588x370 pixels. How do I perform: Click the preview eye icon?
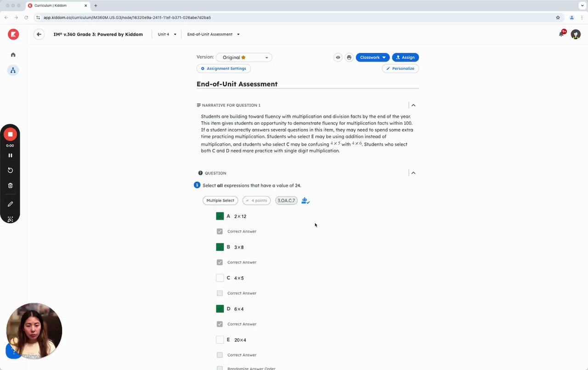coord(338,57)
